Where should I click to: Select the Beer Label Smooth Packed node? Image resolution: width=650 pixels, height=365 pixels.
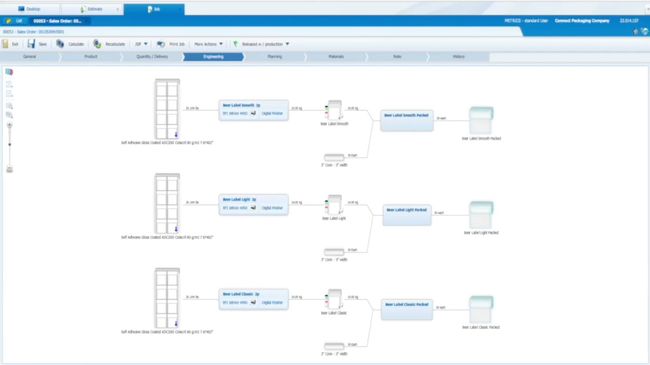point(407,121)
